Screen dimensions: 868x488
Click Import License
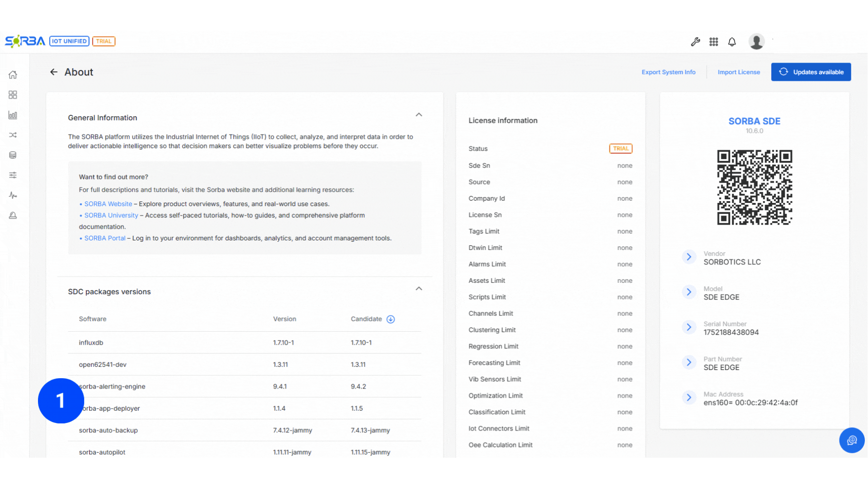coord(739,72)
